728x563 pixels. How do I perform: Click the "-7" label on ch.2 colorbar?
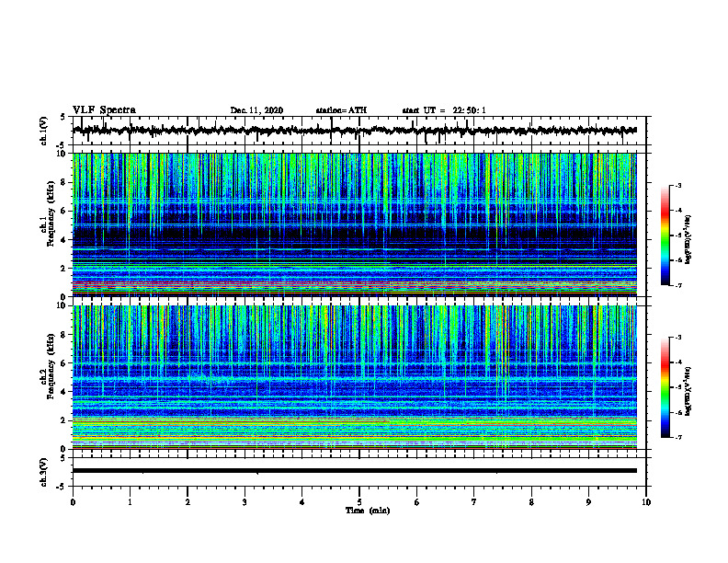pyautogui.click(x=678, y=437)
